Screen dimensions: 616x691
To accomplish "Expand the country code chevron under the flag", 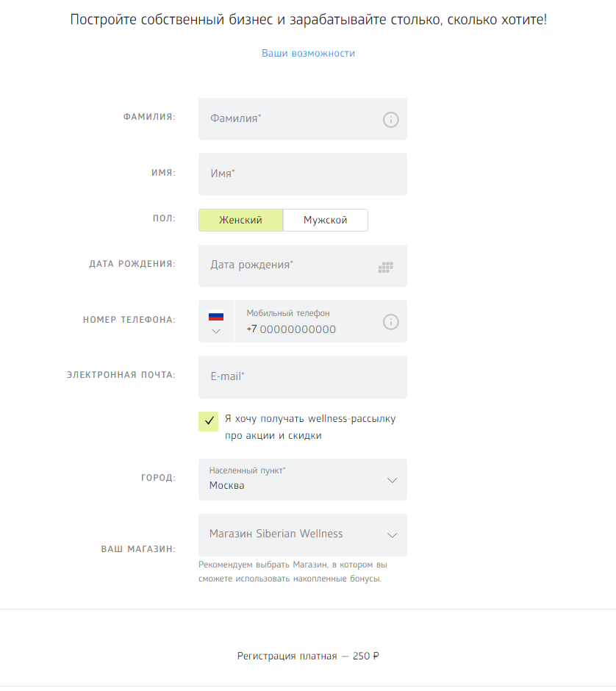I will pos(216,332).
